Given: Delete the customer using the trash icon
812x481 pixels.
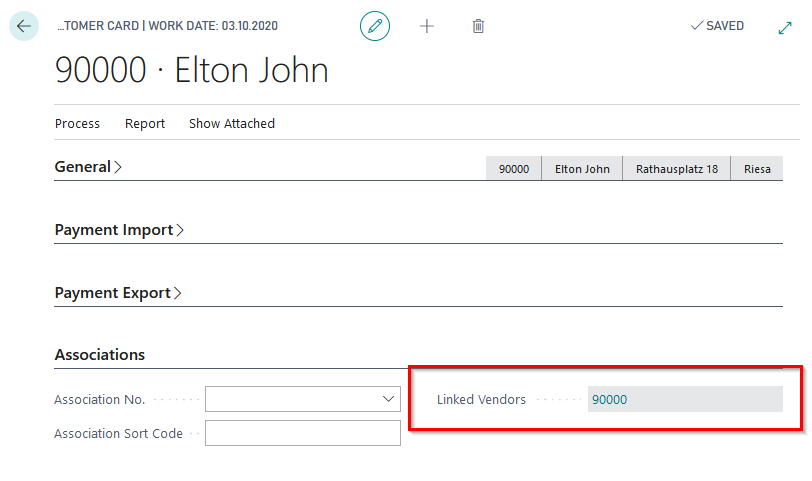Looking at the screenshot, I should coord(478,26).
